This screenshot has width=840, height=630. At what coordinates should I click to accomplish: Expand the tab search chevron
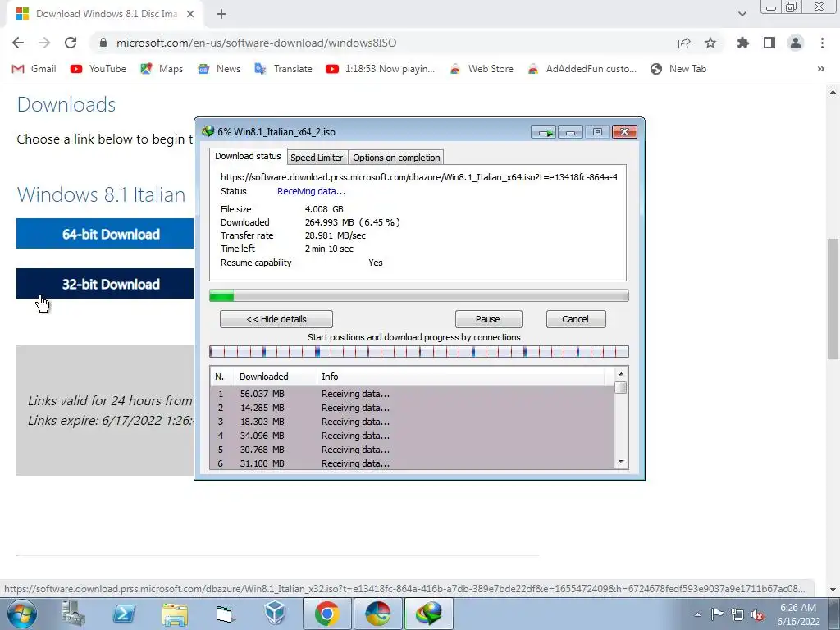point(742,14)
